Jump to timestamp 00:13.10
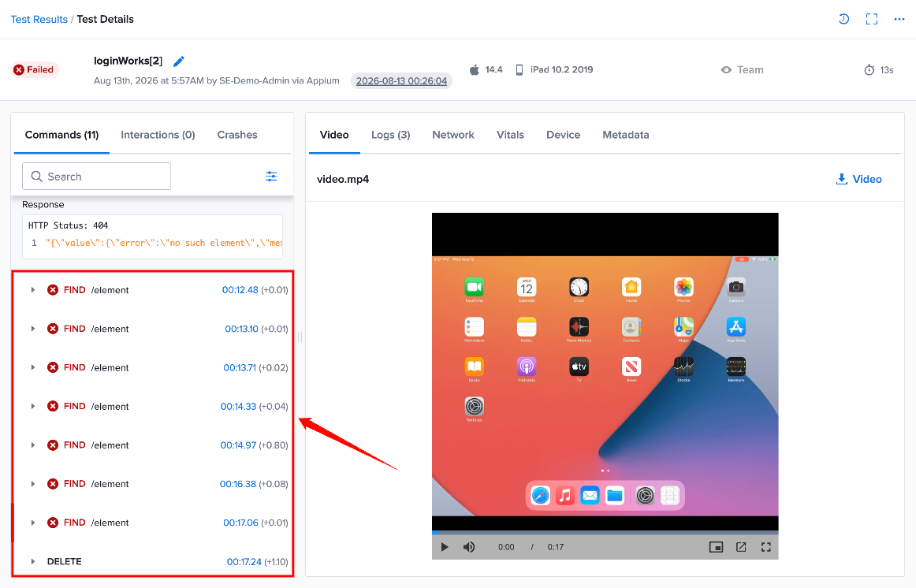916x588 pixels. [241, 329]
